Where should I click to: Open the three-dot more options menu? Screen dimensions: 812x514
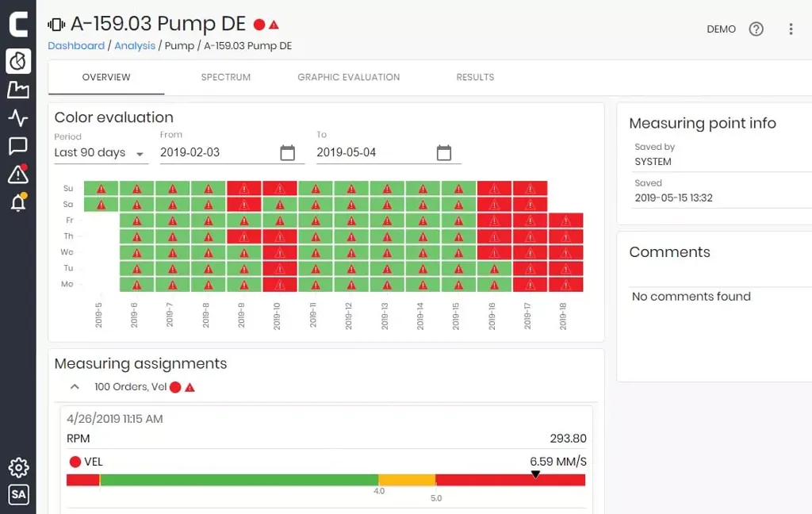pyautogui.click(x=791, y=29)
